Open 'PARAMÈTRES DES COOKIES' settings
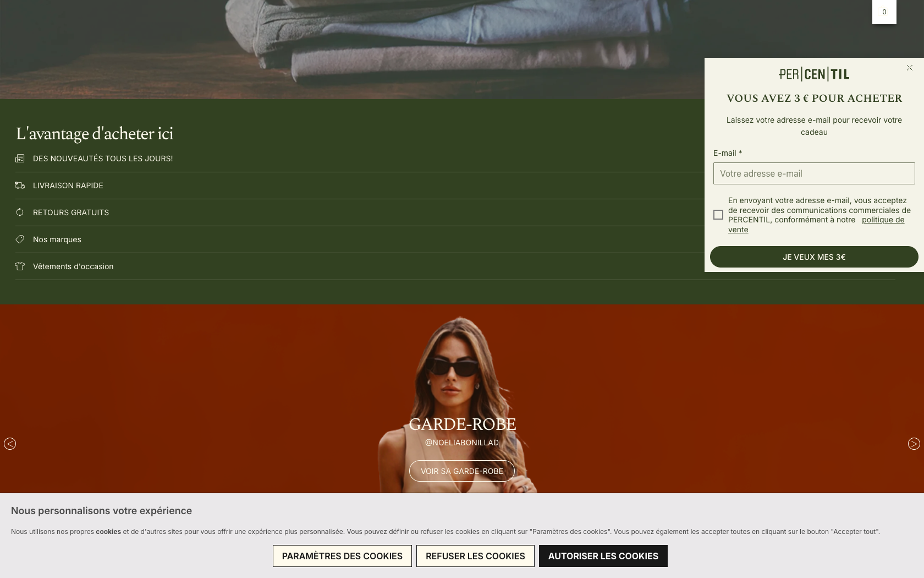Image resolution: width=924 pixels, height=578 pixels. tap(342, 556)
